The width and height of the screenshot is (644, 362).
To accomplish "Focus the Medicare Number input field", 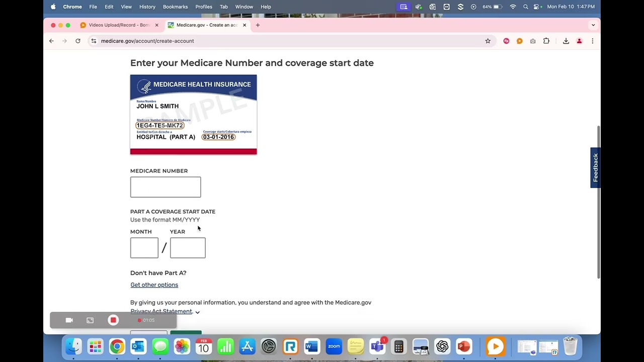I will [x=166, y=187].
